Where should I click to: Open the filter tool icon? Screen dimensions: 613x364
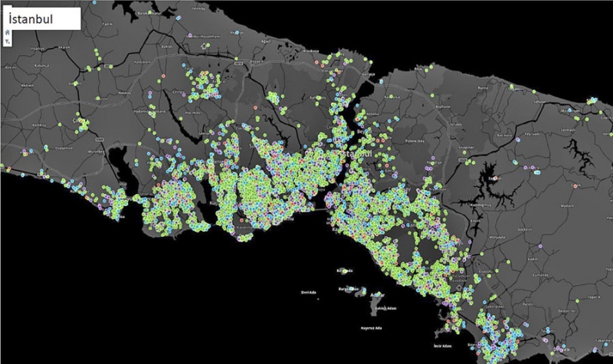7,41
